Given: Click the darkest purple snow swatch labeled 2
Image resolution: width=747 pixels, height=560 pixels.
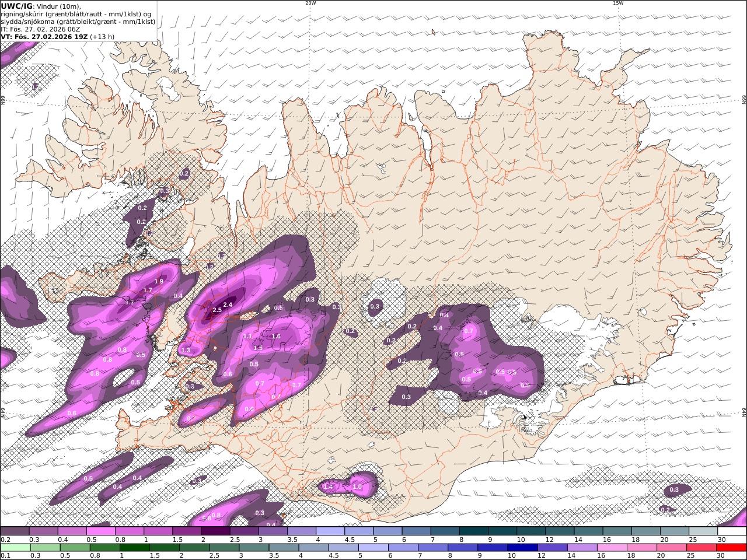Looking at the screenshot, I should pos(215,531).
